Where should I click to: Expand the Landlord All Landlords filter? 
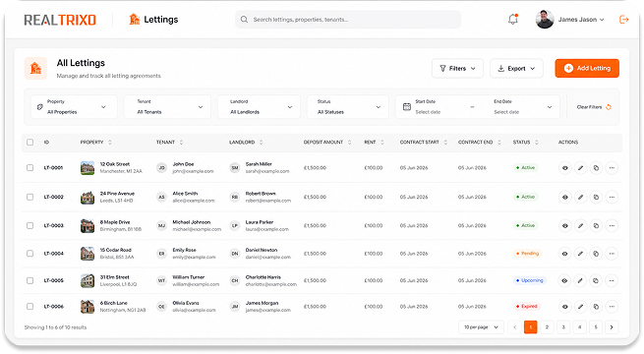[260, 107]
